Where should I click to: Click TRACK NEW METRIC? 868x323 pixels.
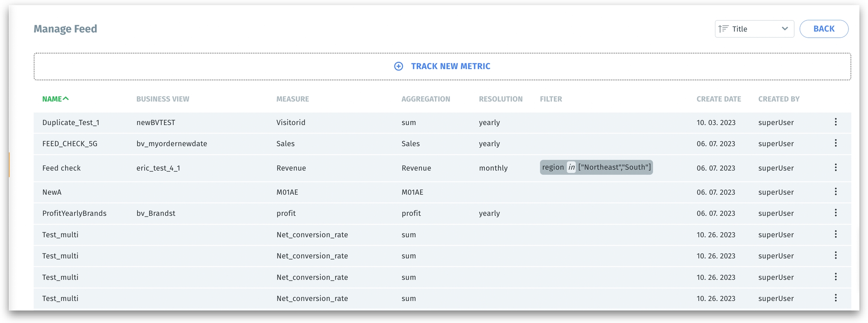click(x=450, y=66)
